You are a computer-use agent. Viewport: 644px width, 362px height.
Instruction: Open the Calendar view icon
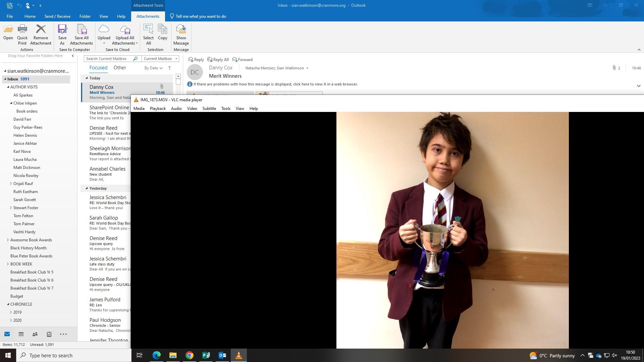[21, 334]
